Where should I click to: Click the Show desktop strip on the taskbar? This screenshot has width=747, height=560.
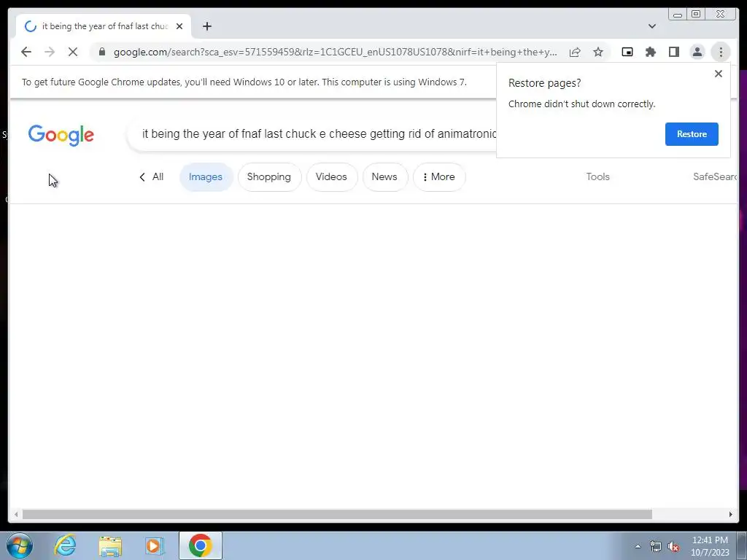(742, 545)
